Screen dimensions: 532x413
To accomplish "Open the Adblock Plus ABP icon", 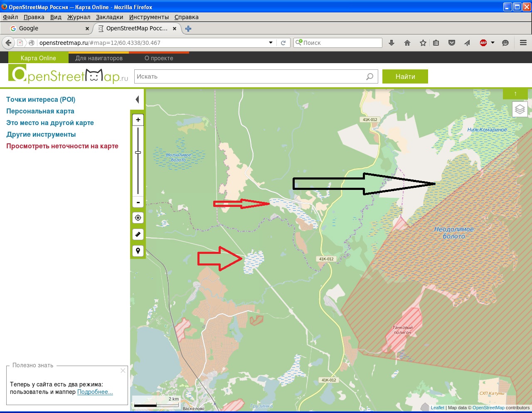I will (483, 43).
